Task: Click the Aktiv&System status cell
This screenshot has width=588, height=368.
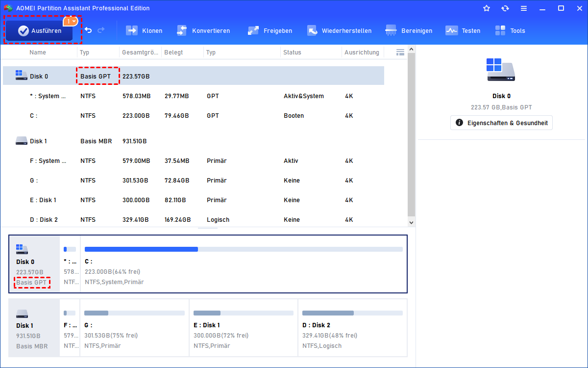Action: click(303, 96)
